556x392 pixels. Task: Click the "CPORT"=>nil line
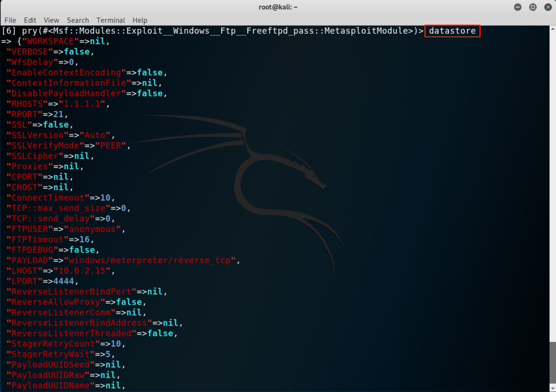coord(40,177)
